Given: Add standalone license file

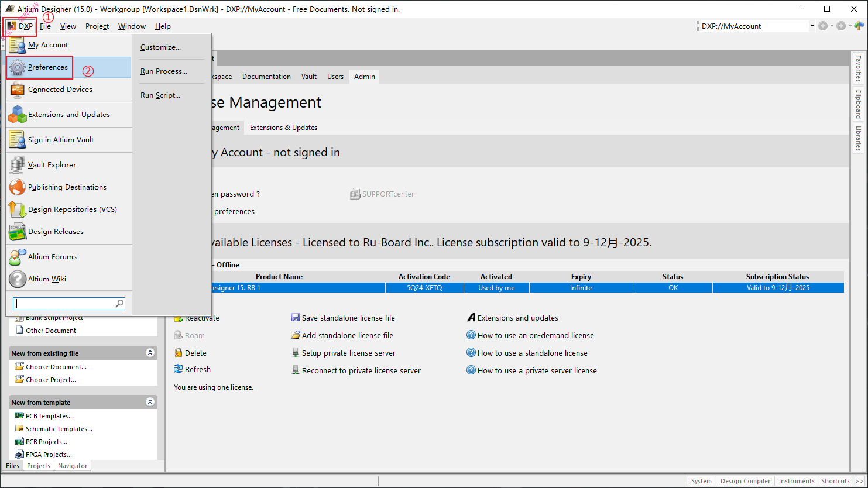Looking at the screenshot, I should (x=342, y=336).
